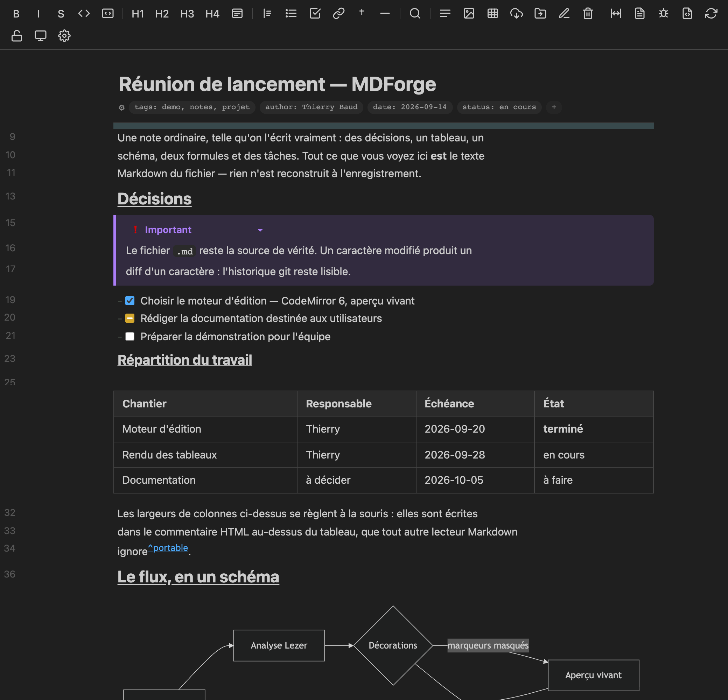Set heading level H3

pos(187,14)
